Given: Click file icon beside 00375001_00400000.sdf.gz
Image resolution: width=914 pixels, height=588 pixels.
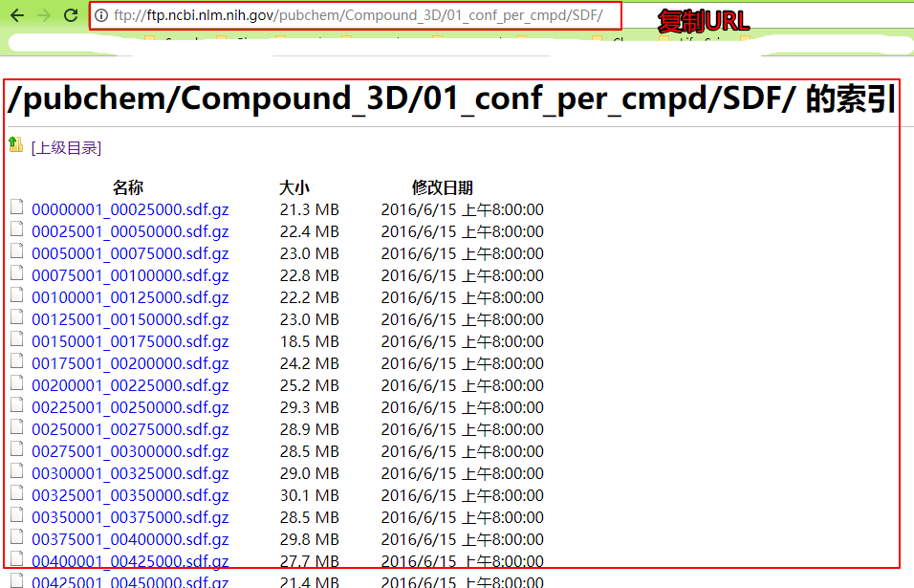Looking at the screenshot, I should coord(17,536).
